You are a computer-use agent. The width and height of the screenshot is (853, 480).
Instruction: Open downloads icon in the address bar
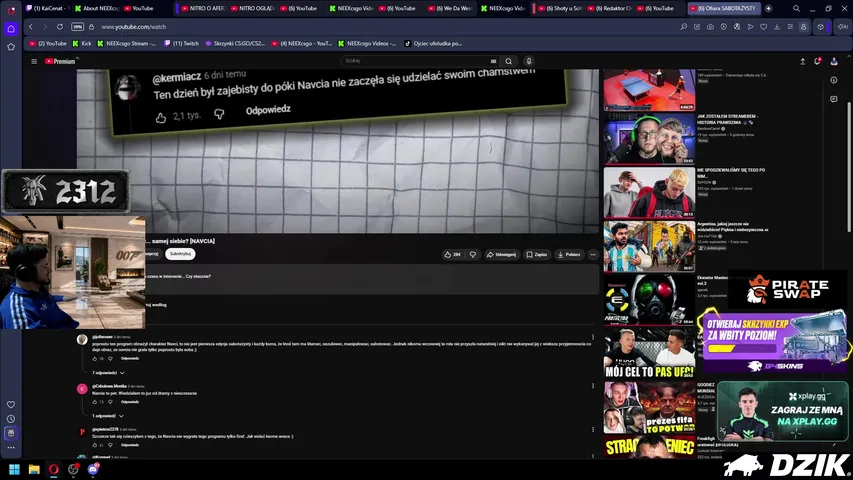777,27
